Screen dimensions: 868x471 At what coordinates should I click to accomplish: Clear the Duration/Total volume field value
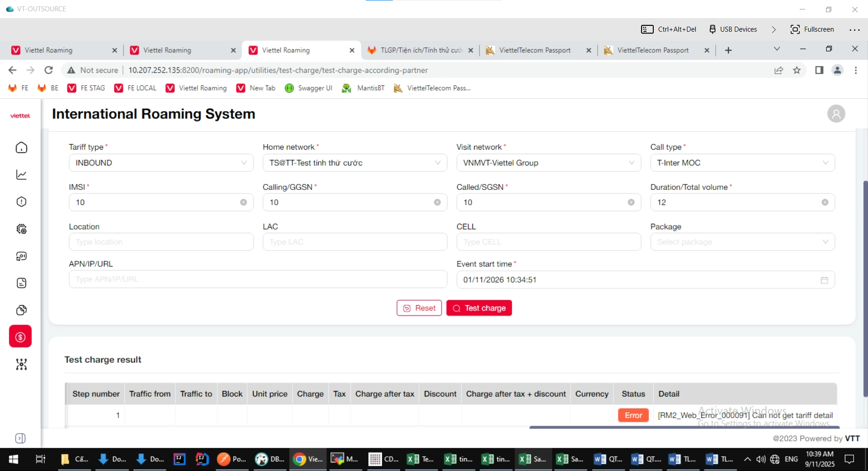(x=825, y=203)
